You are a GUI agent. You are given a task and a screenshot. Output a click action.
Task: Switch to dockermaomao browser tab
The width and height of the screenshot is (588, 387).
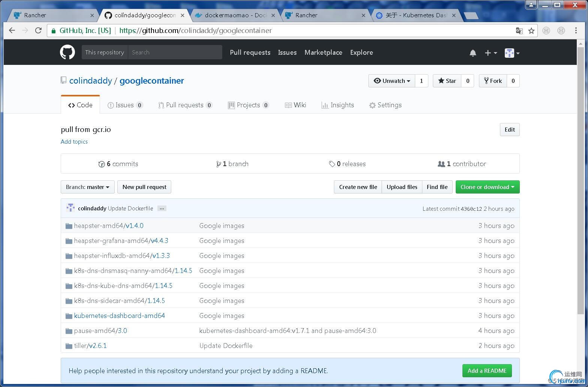(235, 15)
